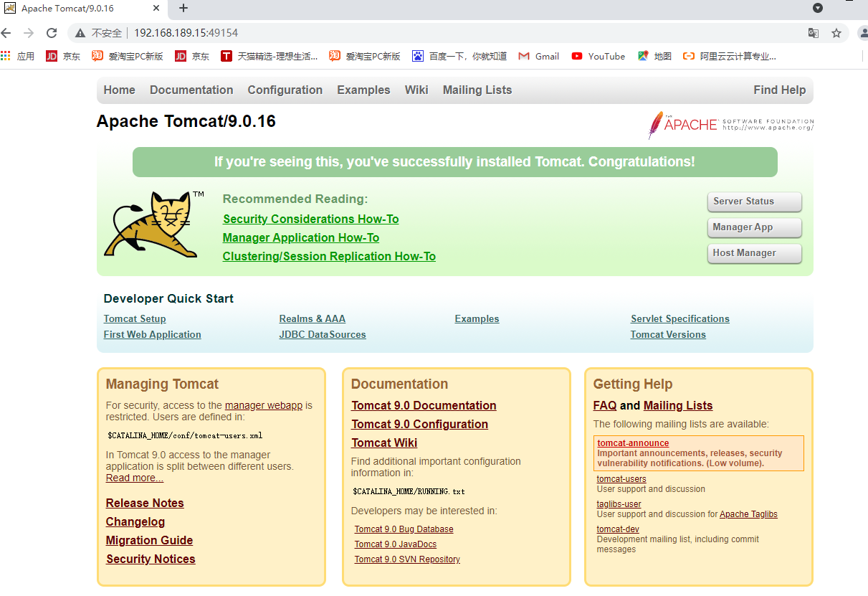Open the Servlet Specifications link
The image size is (868, 596).
pos(680,318)
